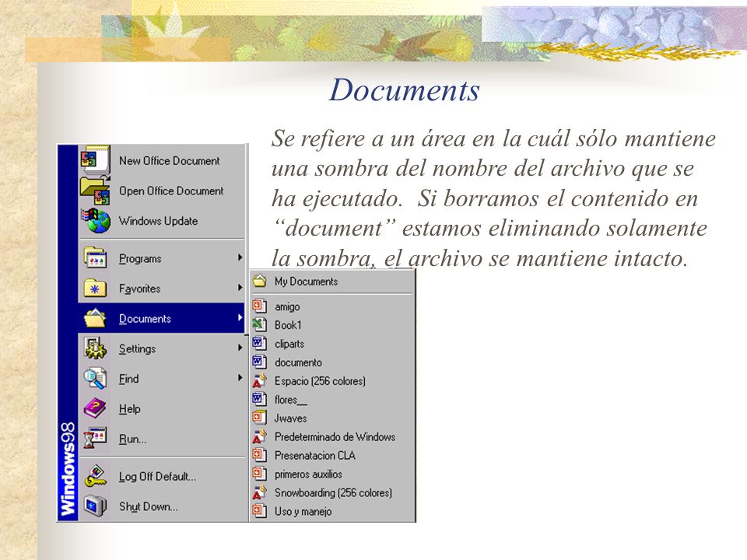Open the recent file cliparts
Screen dimensions: 747x560
[x=332, y=343]
